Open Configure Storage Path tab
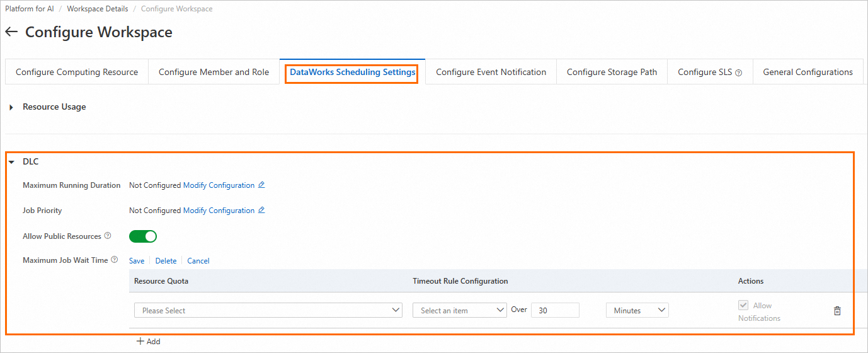Viewport: 868px width, 353px height. click(612, 72)
